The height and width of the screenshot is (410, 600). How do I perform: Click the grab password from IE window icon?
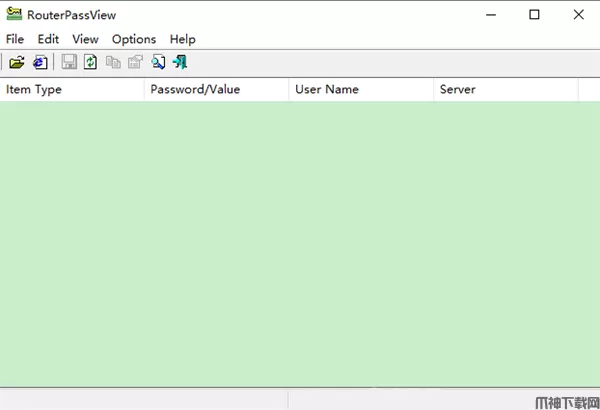coord(40,62)
